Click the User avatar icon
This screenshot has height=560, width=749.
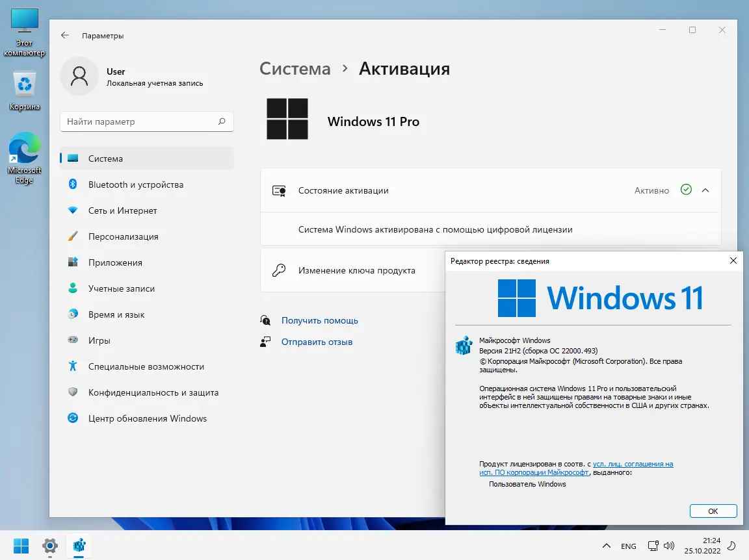pyautogui.click(x=79, y=77)
